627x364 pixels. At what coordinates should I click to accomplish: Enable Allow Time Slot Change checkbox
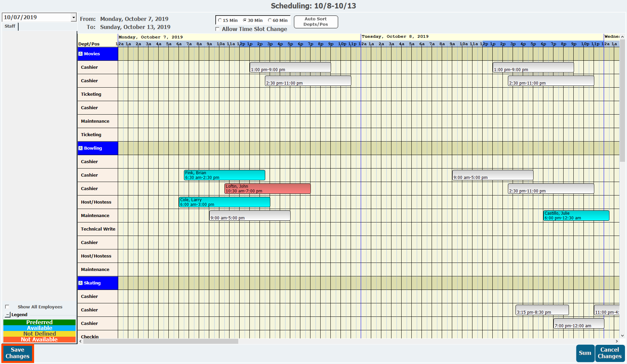218,29
